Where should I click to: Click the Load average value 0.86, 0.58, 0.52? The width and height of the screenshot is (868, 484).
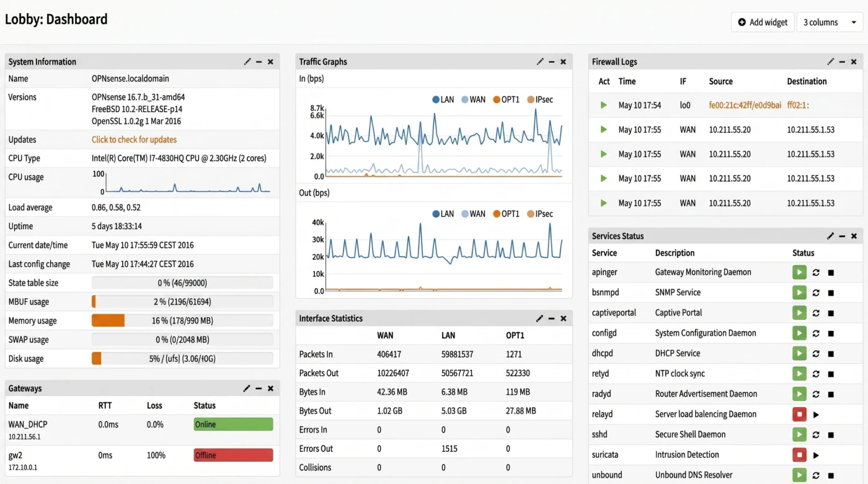[116, 208]
